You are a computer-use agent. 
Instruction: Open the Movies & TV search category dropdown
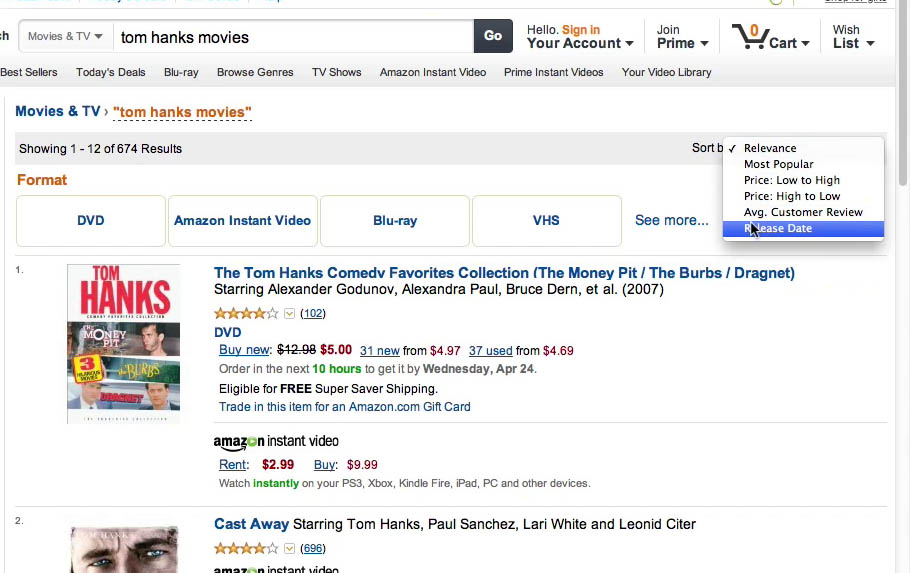[66, 36]
